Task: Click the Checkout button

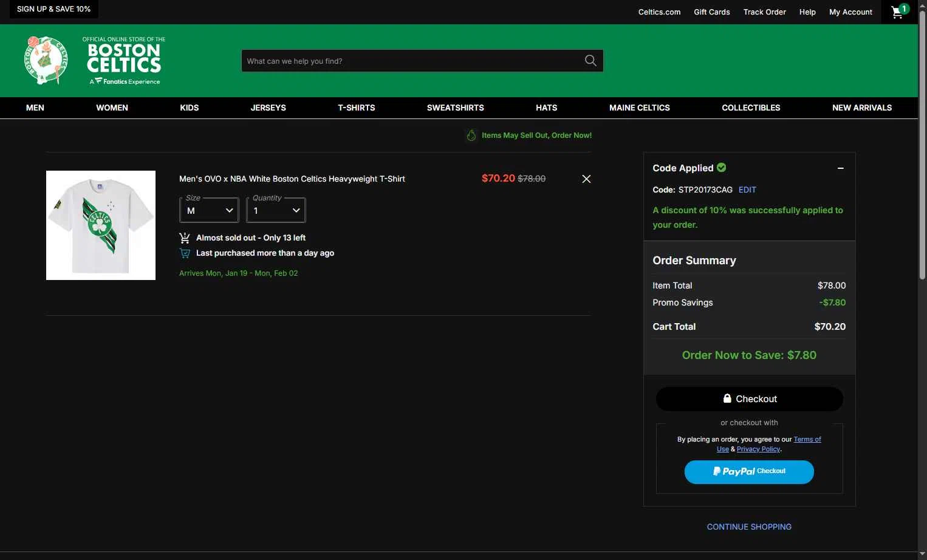Action: click(750, 399)
